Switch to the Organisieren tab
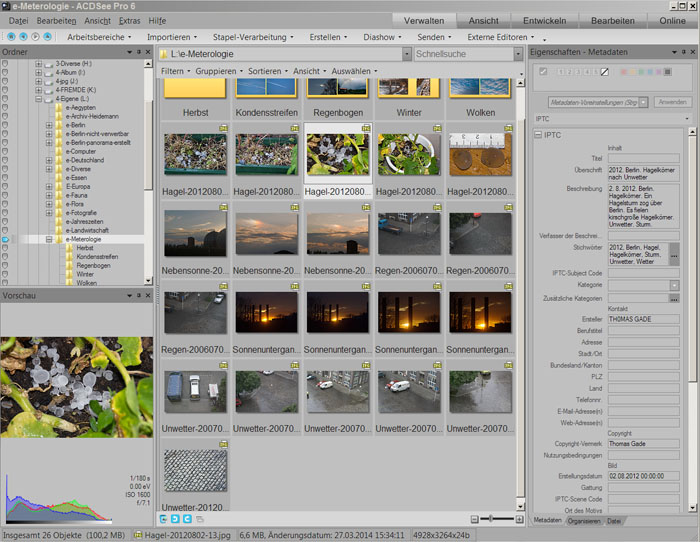The height and width of the screenshot is (542, 700). [584, 521]
